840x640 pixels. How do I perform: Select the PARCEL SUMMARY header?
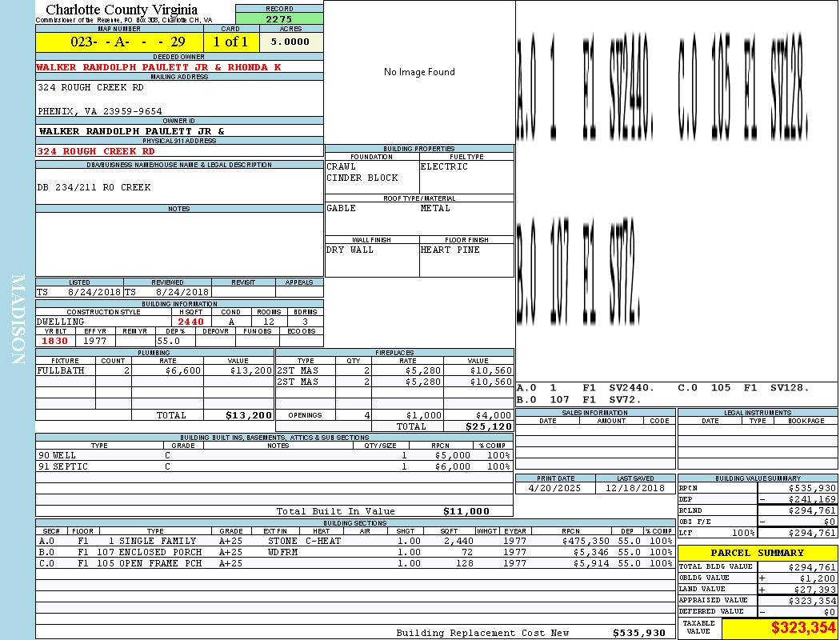(757, 553)
